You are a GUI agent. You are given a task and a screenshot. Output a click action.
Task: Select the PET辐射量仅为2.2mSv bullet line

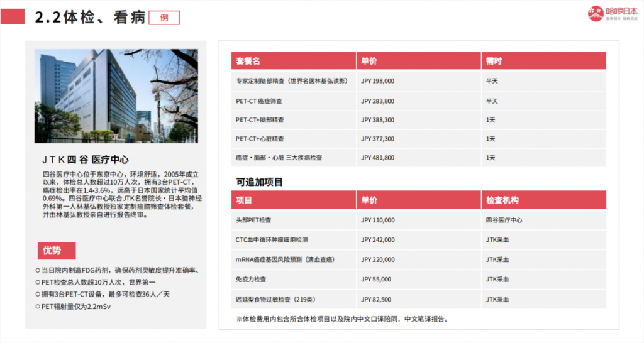click(73, 307)
